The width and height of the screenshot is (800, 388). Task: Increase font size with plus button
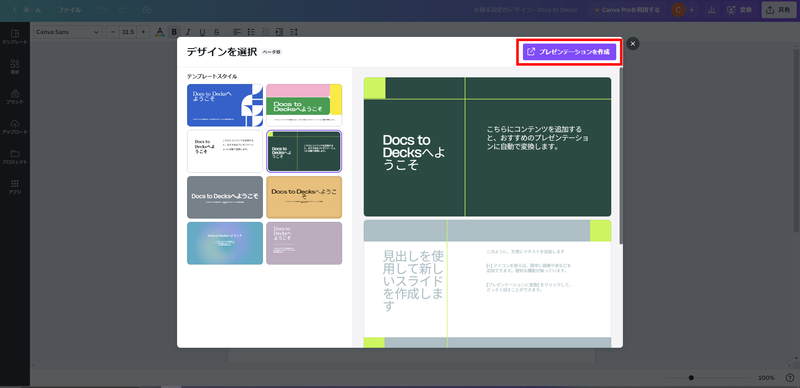[143, 32]
